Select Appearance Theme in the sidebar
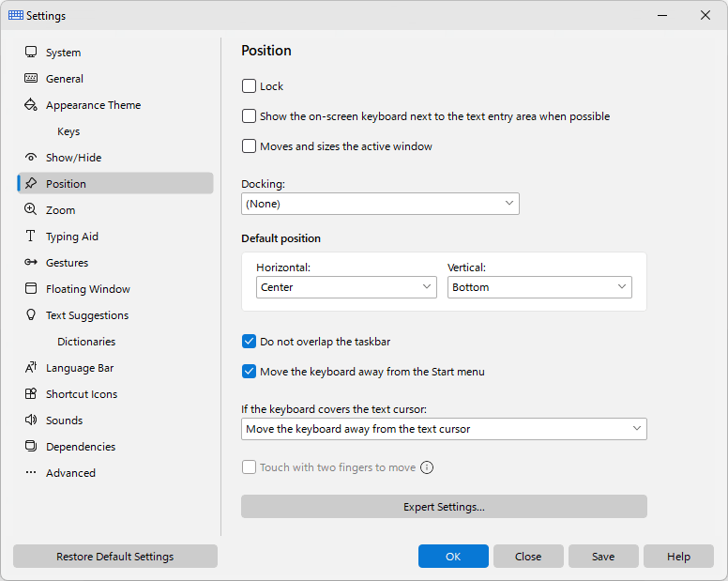Viewport: 728px width, 581px height. (x=115, y=105)
